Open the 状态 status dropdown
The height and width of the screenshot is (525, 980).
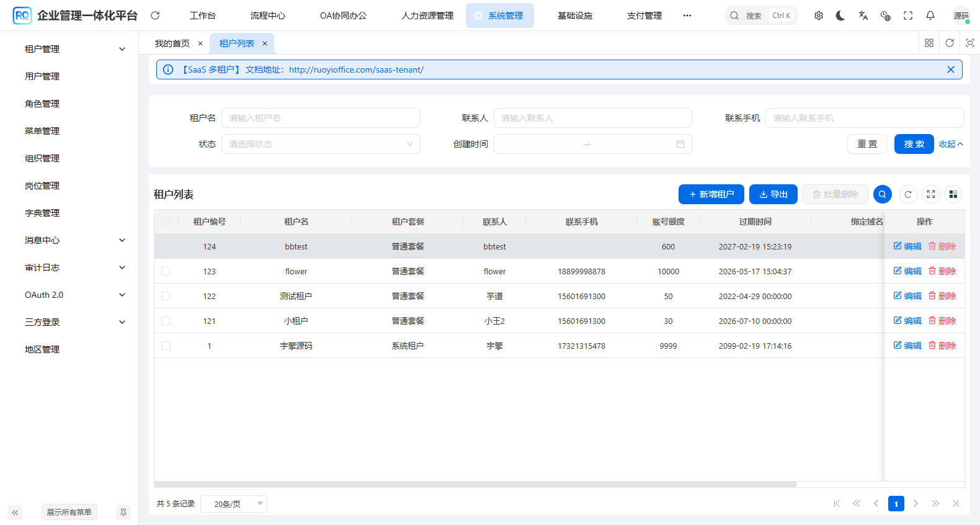tap(321, 144)
